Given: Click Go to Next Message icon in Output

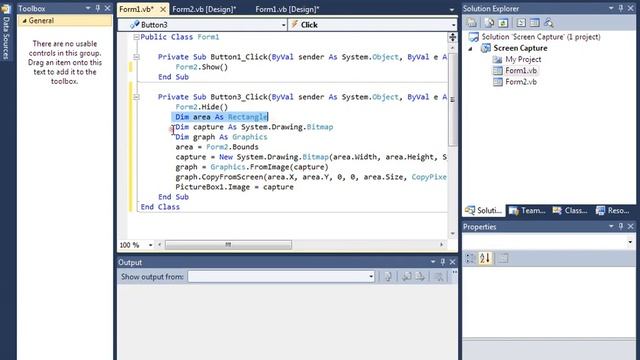Looking at the screenshot, I should point(420,277).
